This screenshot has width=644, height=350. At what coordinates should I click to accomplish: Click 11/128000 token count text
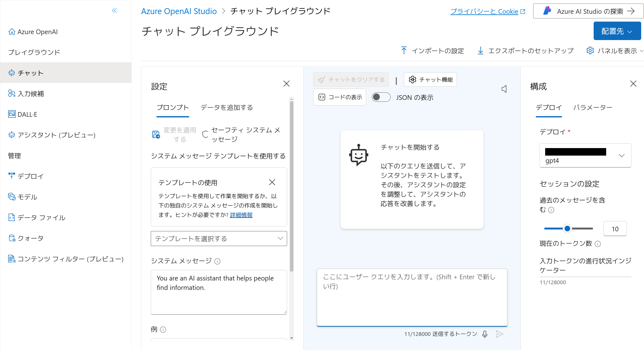click(x=553, y=282)
